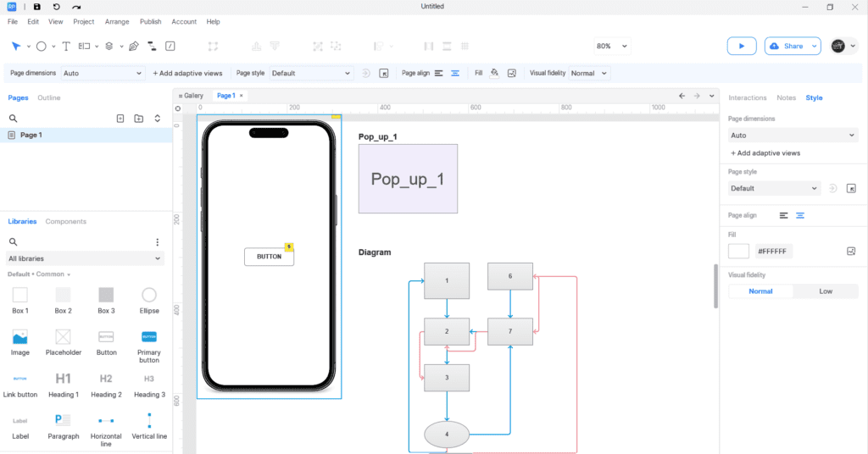Expand the All libraries dropdown
The width and height of the screenshot is (868, 454).
85,258
